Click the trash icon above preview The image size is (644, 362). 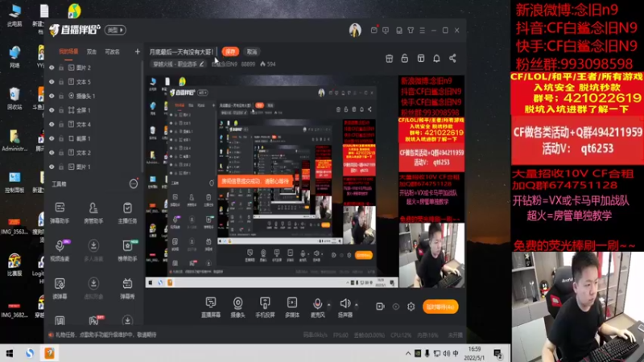389,58
